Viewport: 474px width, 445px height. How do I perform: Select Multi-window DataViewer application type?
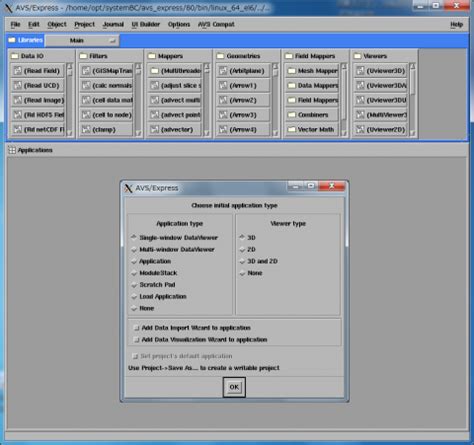coord(173,249)
